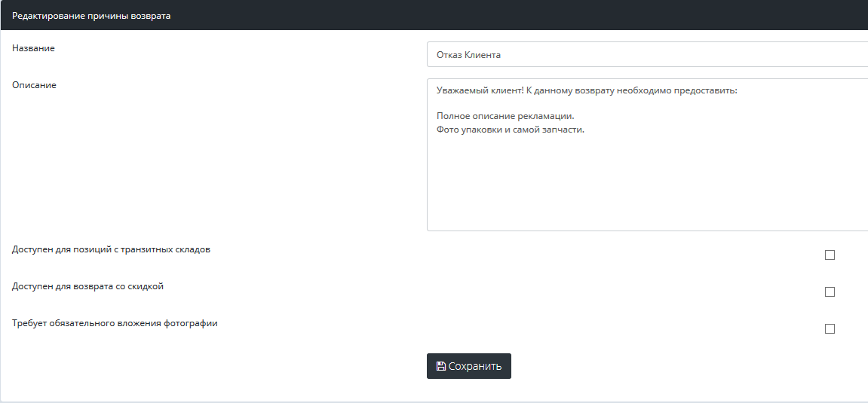
Task: Click the 'Название' field label
Action: pos(33,48)
